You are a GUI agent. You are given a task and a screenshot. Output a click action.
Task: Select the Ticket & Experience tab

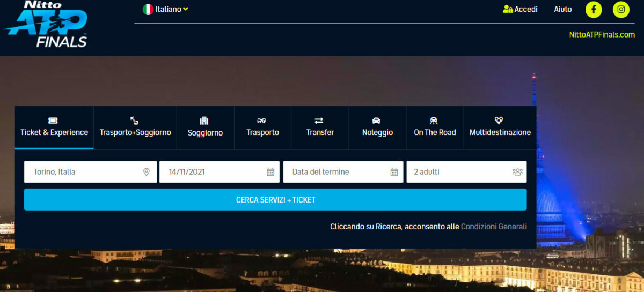(54, 127)
